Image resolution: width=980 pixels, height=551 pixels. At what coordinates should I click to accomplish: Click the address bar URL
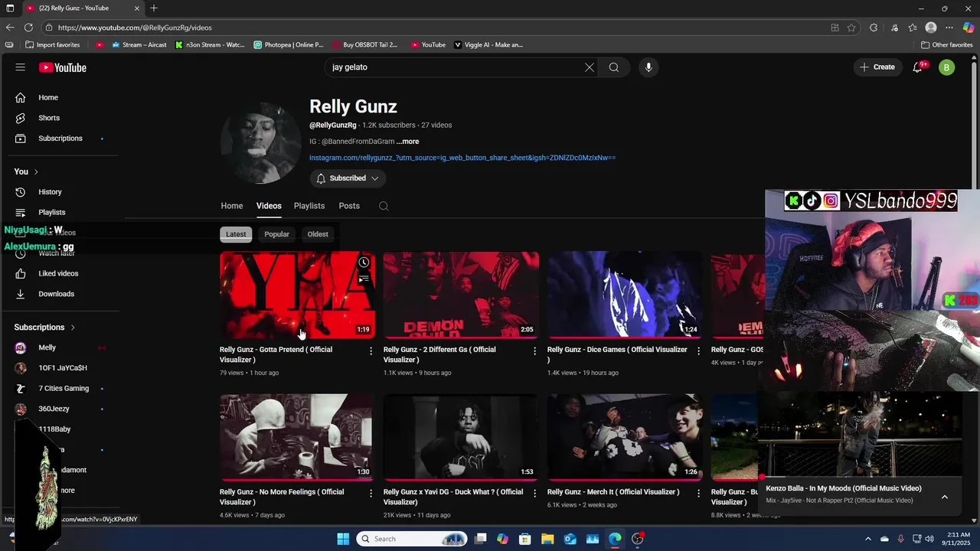(x=135, y=28)
